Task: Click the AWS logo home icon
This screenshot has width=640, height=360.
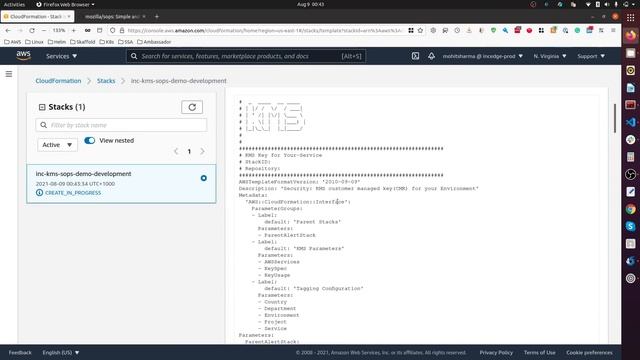Action: pos(24,56)
